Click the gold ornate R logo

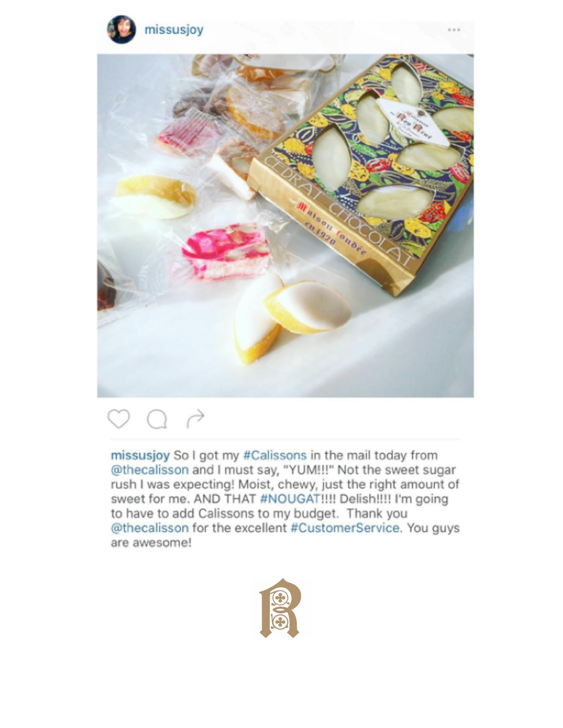click(280, 608)
